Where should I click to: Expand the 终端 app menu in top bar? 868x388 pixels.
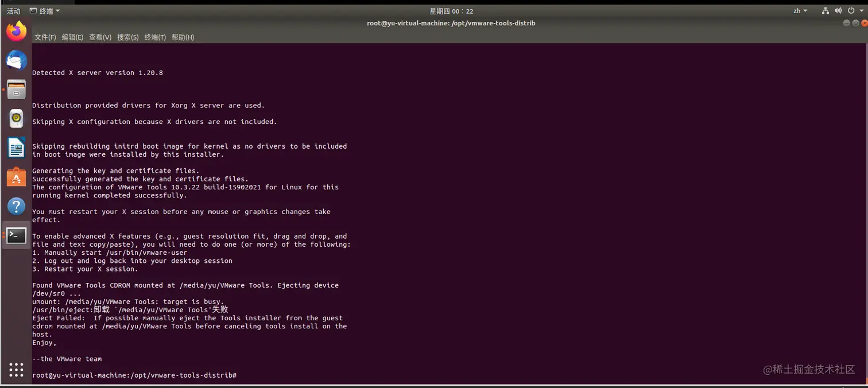pyautogui.click(x=45, y=11)
